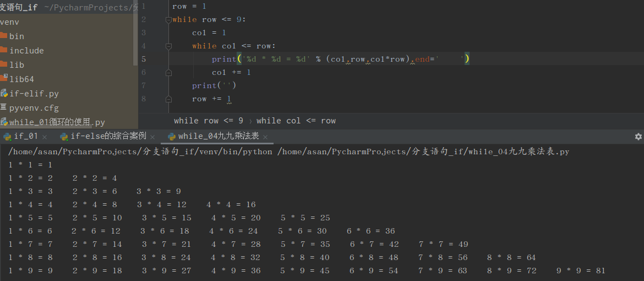Click the '%d * %d = %d' format string
The image size is (644, 281).
click(276, 60)
